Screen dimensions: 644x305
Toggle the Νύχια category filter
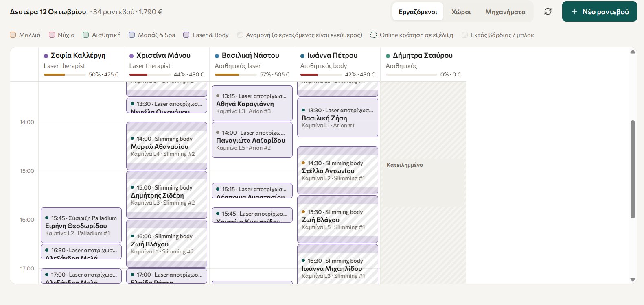[x=62, y=35]
